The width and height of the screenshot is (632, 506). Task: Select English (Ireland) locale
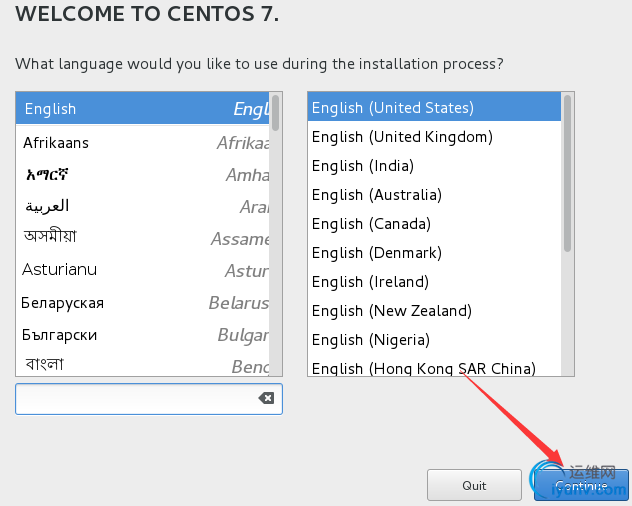click(434, 282)
